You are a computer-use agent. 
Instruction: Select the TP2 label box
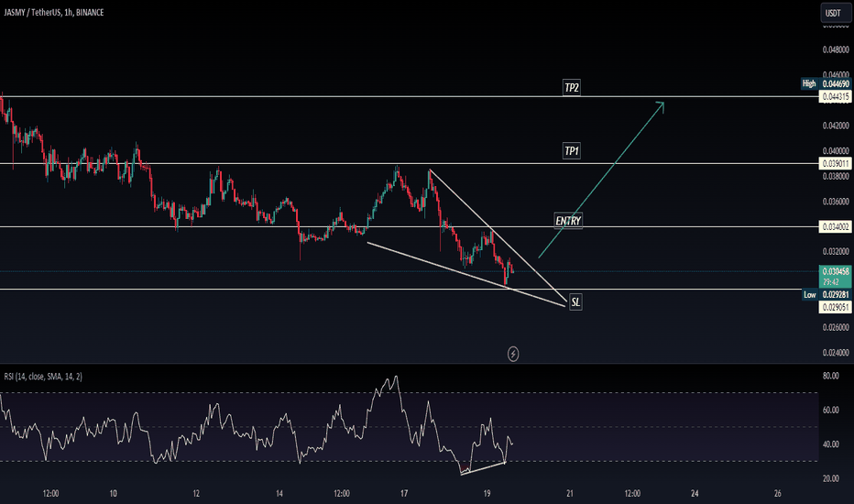572,87
